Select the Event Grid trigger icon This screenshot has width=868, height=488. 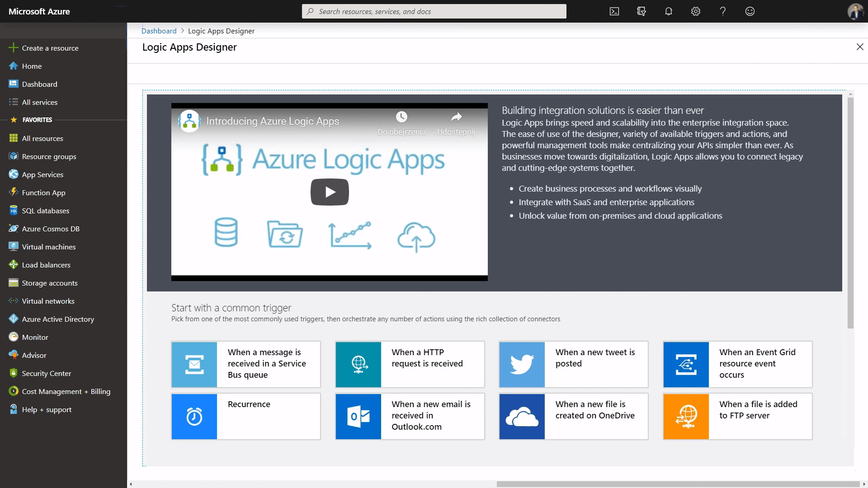click(x=686, y=364)
